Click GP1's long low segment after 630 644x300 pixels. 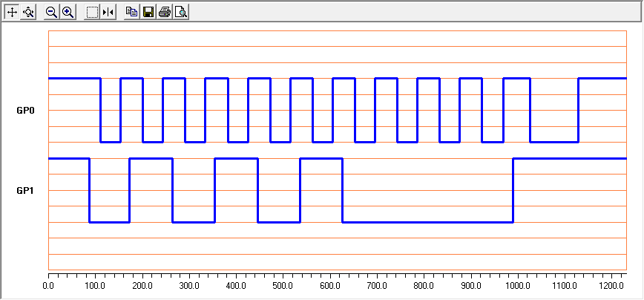pos(427,222)
